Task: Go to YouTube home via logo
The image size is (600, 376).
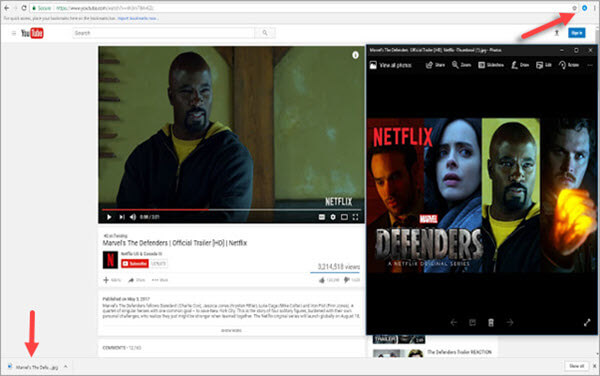Action: click(32, 33)
